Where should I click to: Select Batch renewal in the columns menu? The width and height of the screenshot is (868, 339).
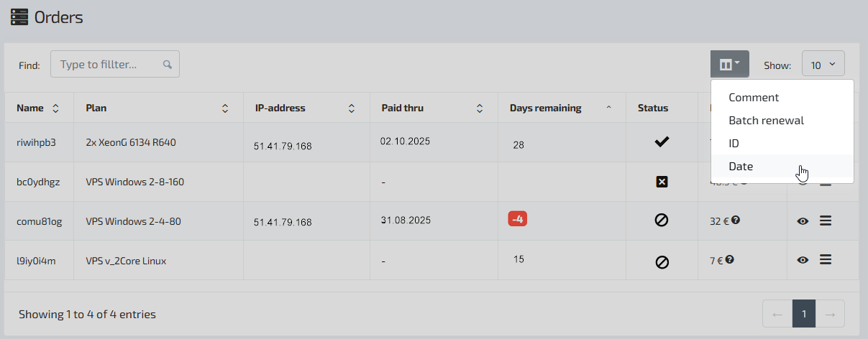coord(766,121)
